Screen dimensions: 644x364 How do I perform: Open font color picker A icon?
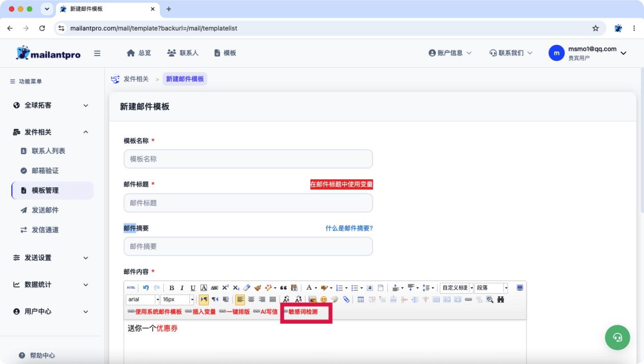(x=310, y=288)
